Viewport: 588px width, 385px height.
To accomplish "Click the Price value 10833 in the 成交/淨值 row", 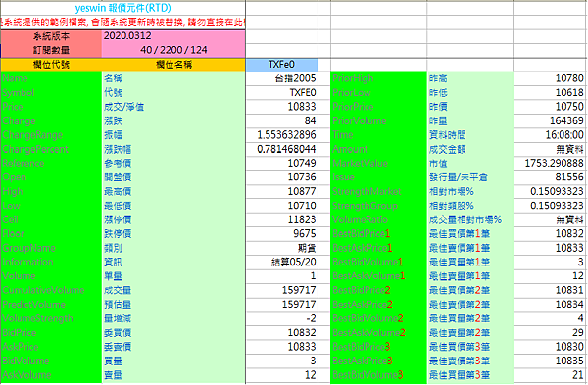I will point(282,107).
